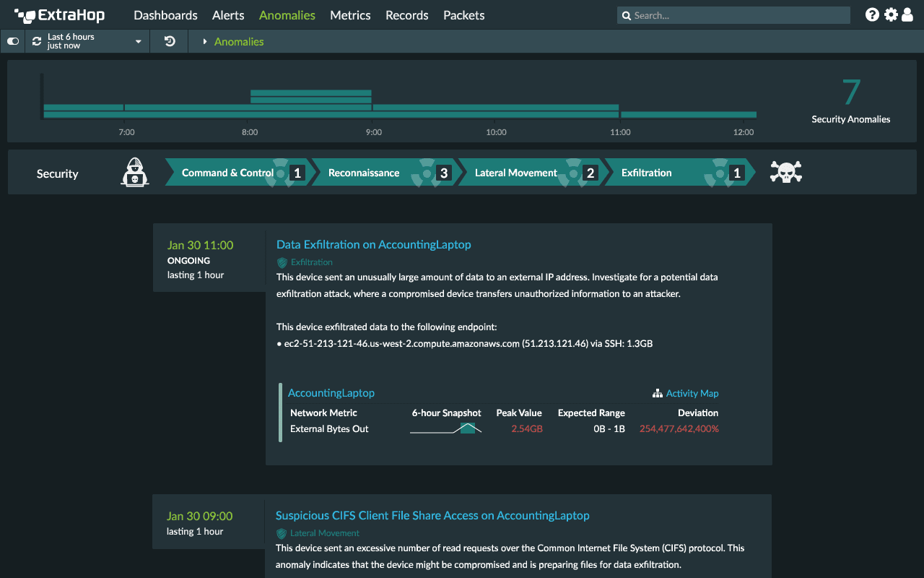Click the Lateral Movement count badge 2
The image size is (924, 578).
click(590, 173)
